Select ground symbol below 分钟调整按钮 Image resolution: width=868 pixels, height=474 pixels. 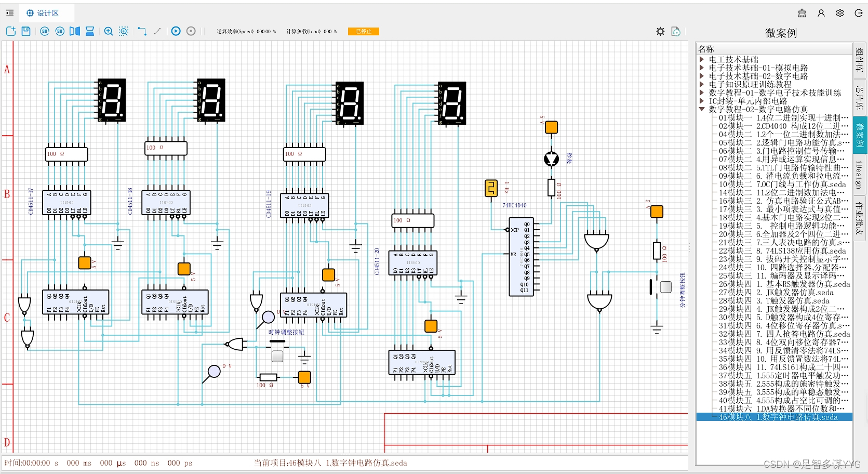(657, 327)
